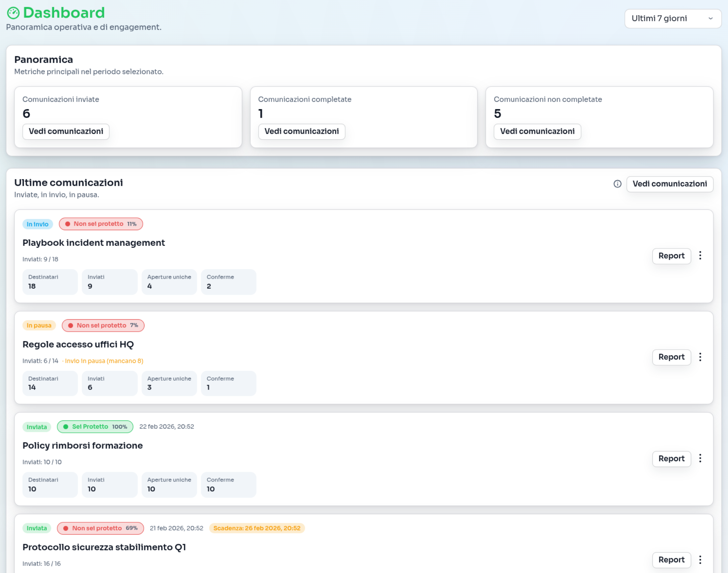Open three-dot menu for Protocollo sicurezza stabilimento Q1
728x573 pixels.
point(700,559)
